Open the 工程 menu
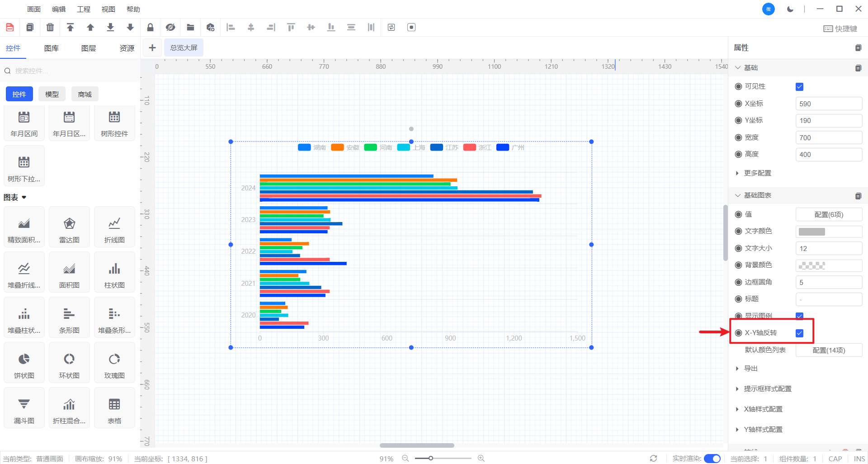 [84, 9]
